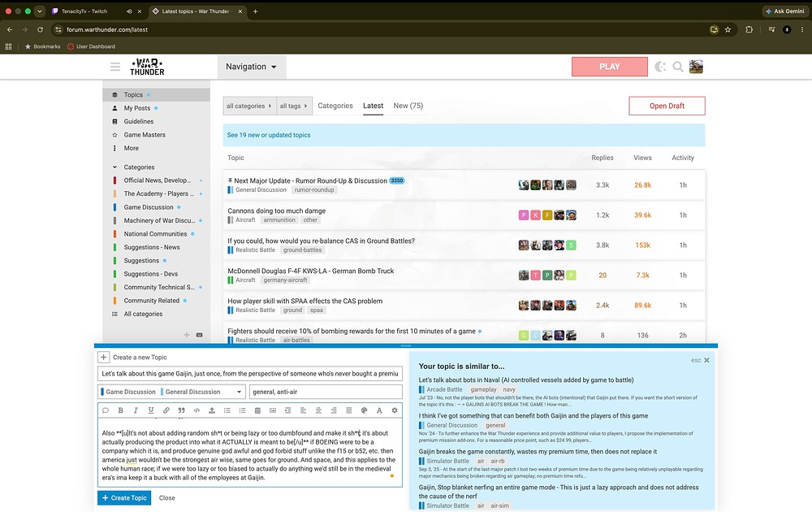The width and height of the screenshot is (812, 512).
Task: Click the topic title input field
Action: pos(250,373)
